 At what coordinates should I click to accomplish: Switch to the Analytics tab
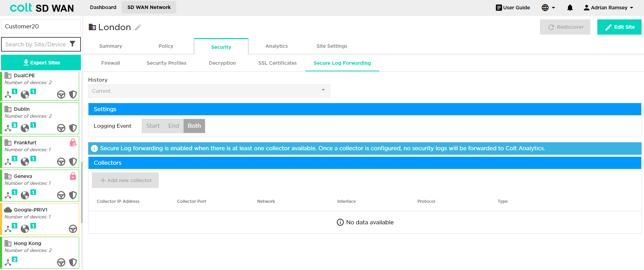tap(277, 46)
